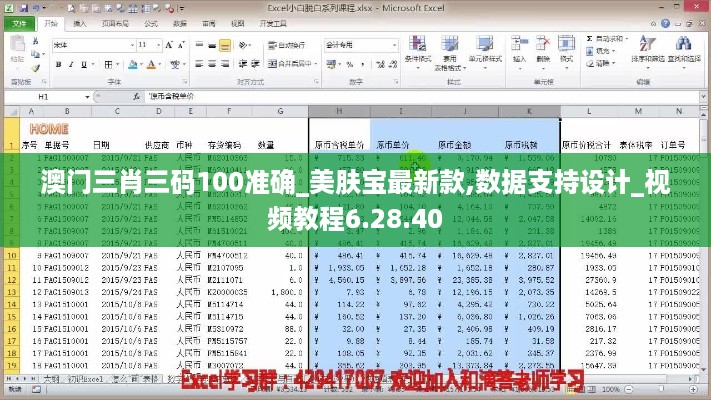Image resolution: width=711 pixels, height=400 pixels.
Task: Click AutoSum (自动求和) button
Action: [607, 39]
